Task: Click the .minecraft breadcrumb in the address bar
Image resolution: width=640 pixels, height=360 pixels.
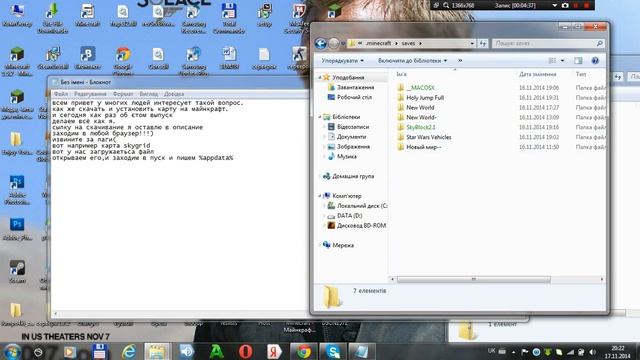Action: tap(378, 43)
